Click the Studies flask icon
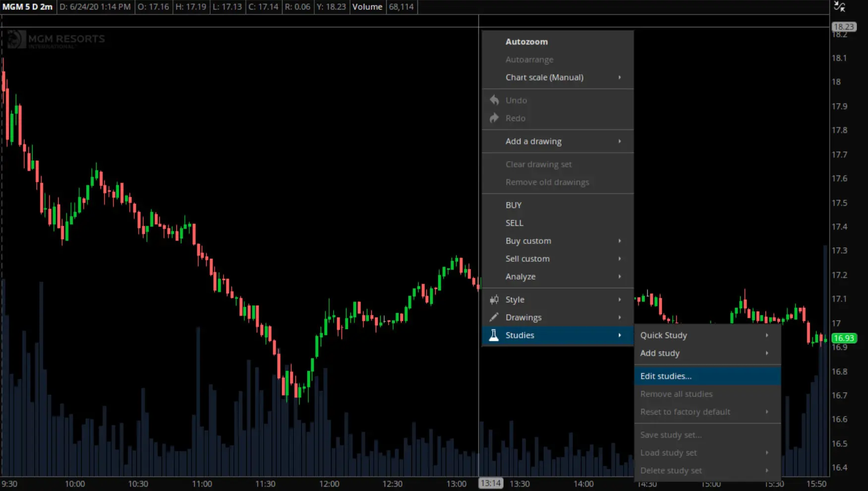Screen dimensions: 868x491 pyautogui.click(x=494, y=335)
